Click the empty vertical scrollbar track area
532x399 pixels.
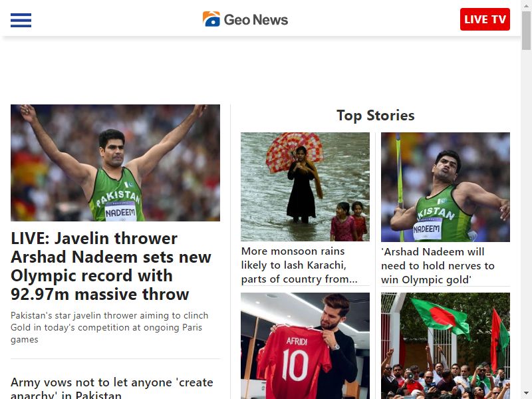(x=526, y=219)
